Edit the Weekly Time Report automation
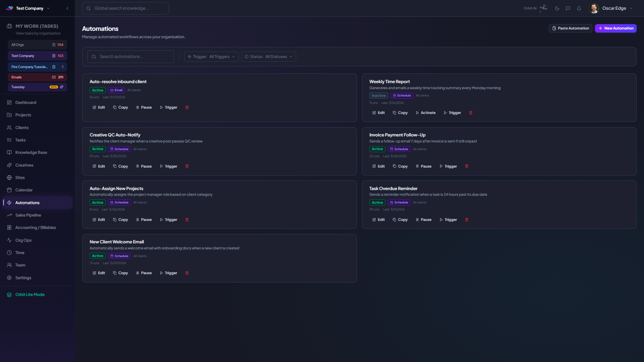Viewport: 644px width, 362px height. click(378, 113)
